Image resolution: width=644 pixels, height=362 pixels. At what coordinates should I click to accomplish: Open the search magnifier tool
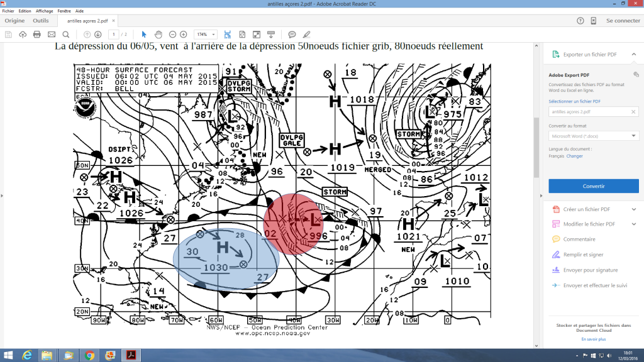point(65,35)
